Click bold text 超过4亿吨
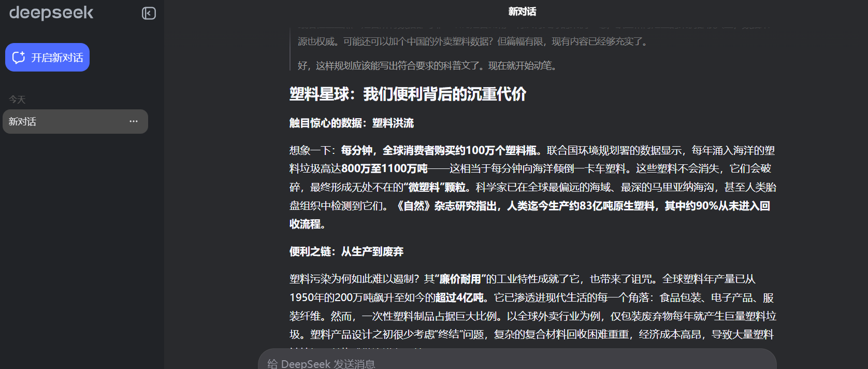The image size is (868, 369). (459, 297)
